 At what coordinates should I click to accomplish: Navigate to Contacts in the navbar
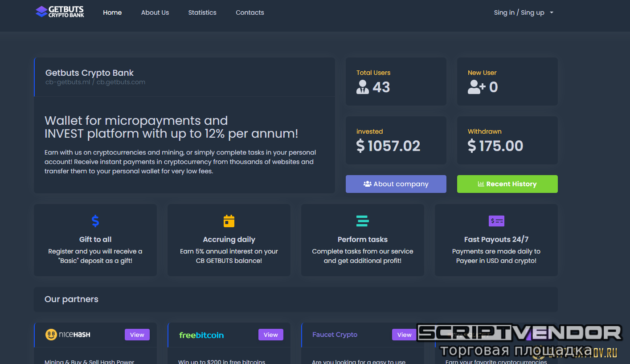[x=250, y=12]
